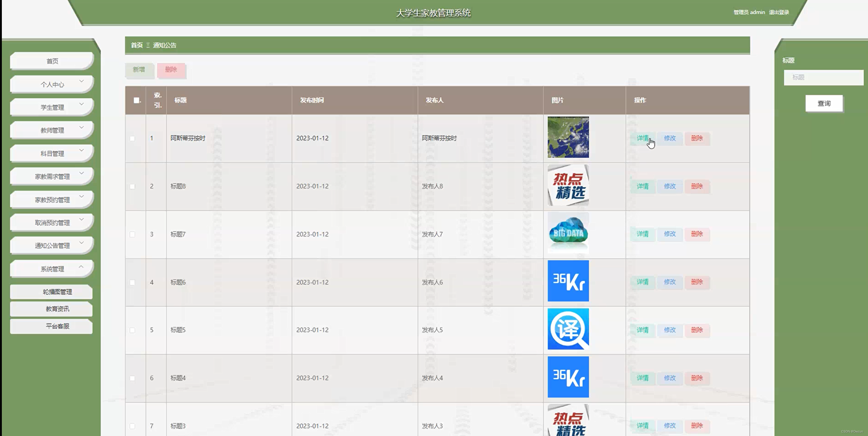
Task: Click the 管理员 admin label
Action: 749,12
